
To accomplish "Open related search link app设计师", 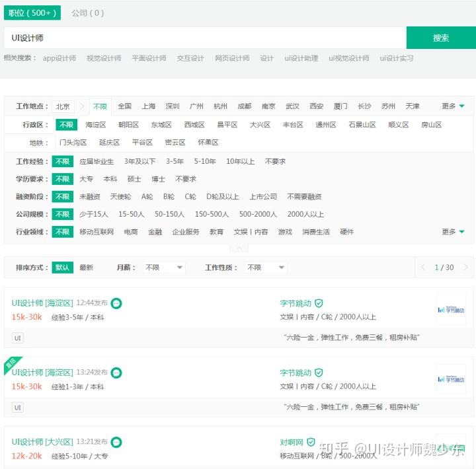I will coord(59,58).
